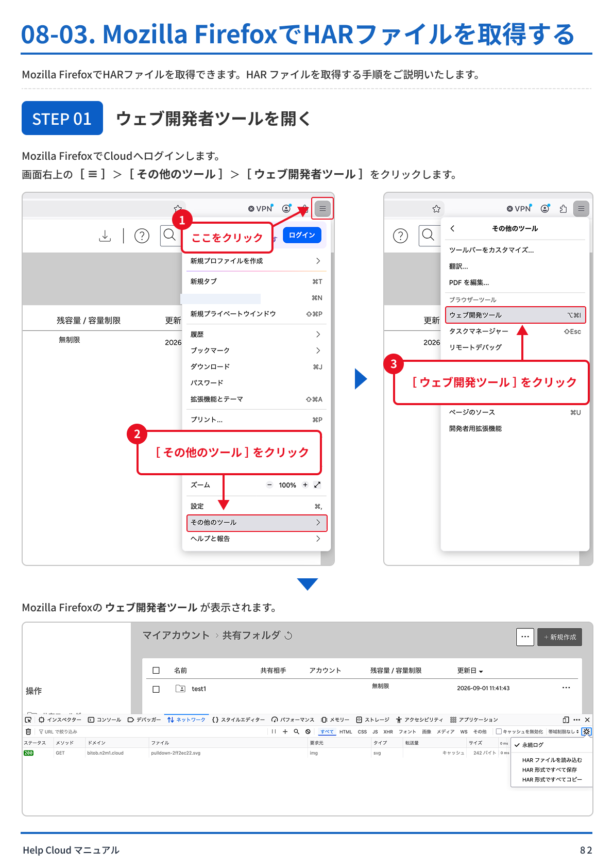This screenshot has height=868, width=613.
Task: Tick the checkbox for test1
Action: pyautogui.click(x=156, y=689)
